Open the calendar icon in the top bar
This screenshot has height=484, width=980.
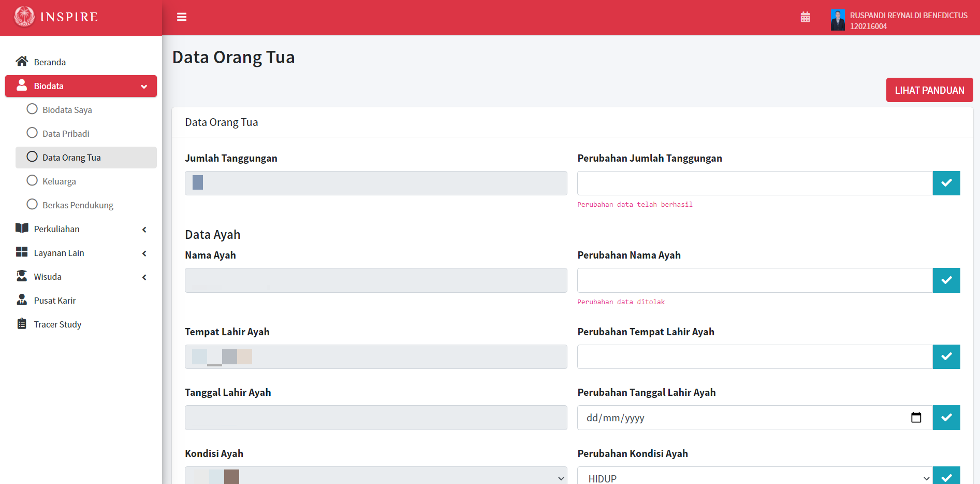(x=806, y=17)
